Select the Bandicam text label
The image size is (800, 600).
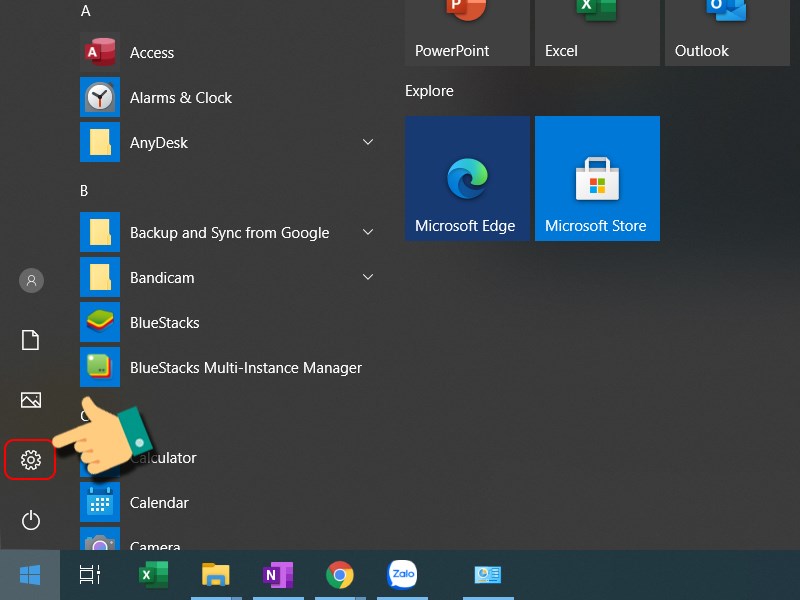[162, 278]
